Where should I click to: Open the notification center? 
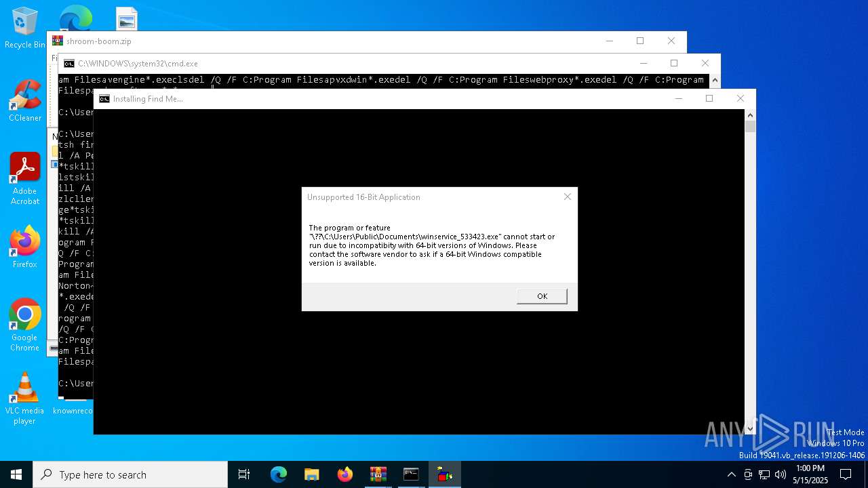coord(846,474)
